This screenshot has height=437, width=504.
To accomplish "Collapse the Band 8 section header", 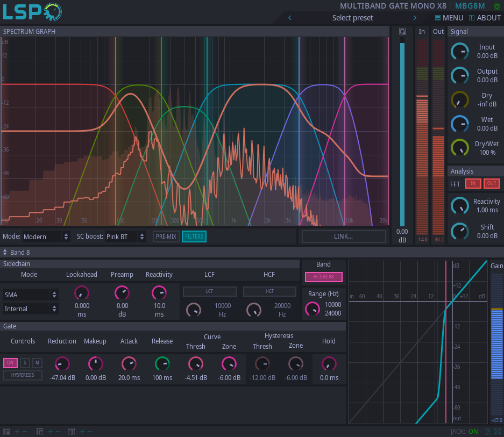I will pos(6,252).
